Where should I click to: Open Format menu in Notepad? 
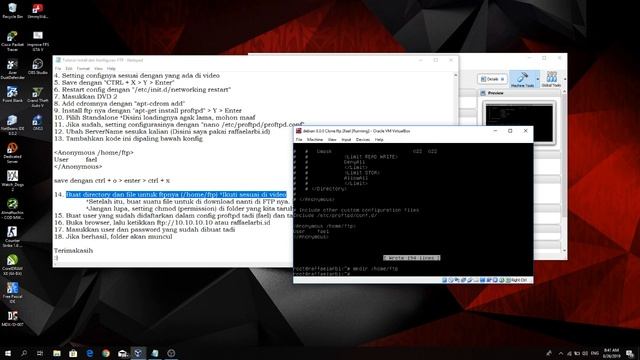tap(83, 69)
